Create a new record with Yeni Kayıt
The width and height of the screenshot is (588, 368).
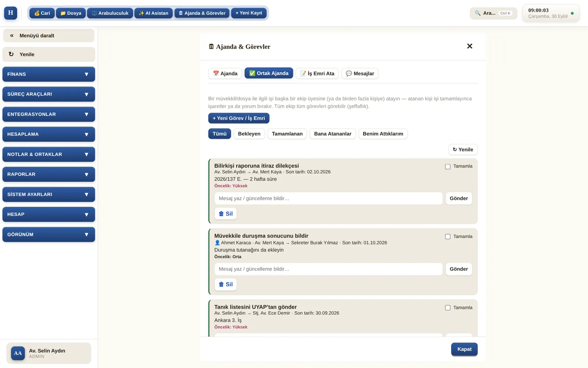[249, 13]
